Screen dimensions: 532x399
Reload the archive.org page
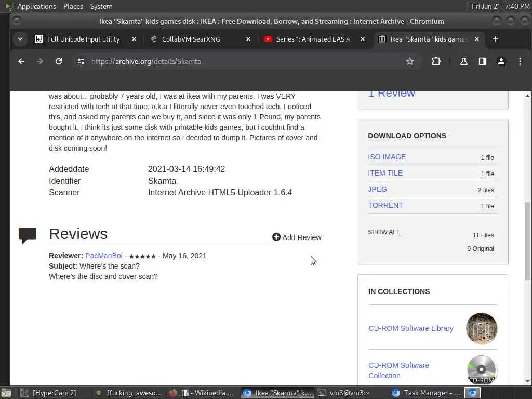point(59,61)
